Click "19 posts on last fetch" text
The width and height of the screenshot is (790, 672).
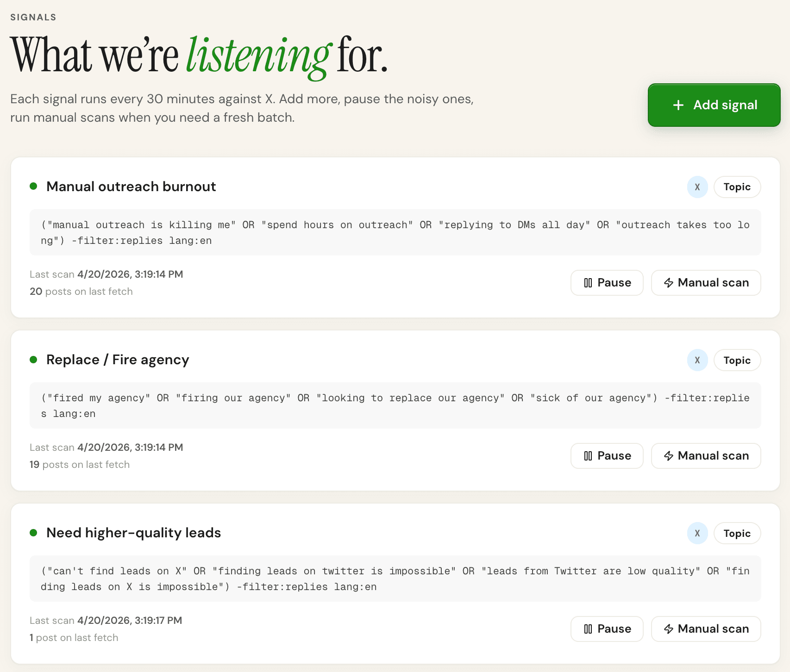pos(80,465)
